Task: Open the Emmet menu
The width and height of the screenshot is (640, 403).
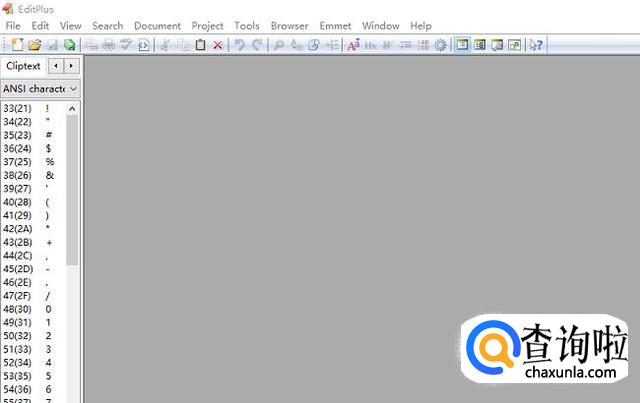Action: [x=335, y=25]
